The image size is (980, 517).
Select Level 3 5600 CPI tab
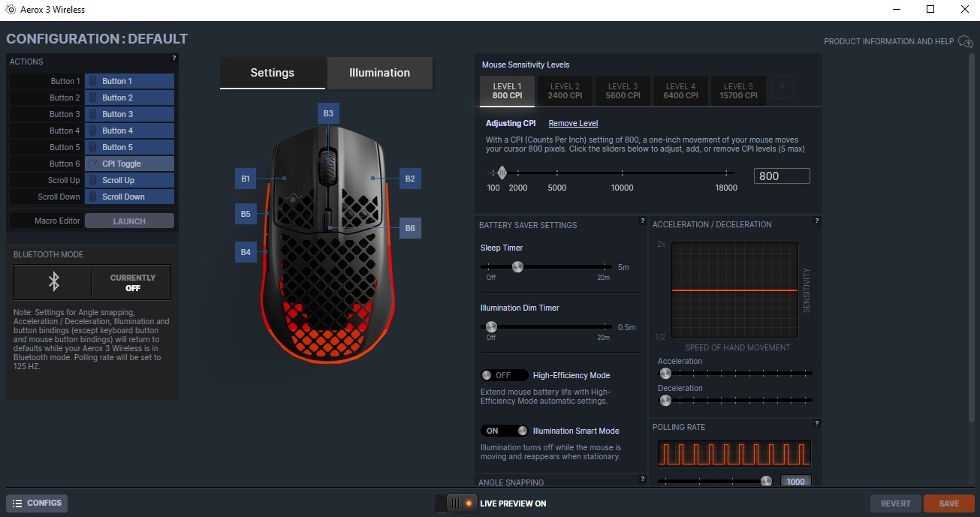(x=623, y=91)
